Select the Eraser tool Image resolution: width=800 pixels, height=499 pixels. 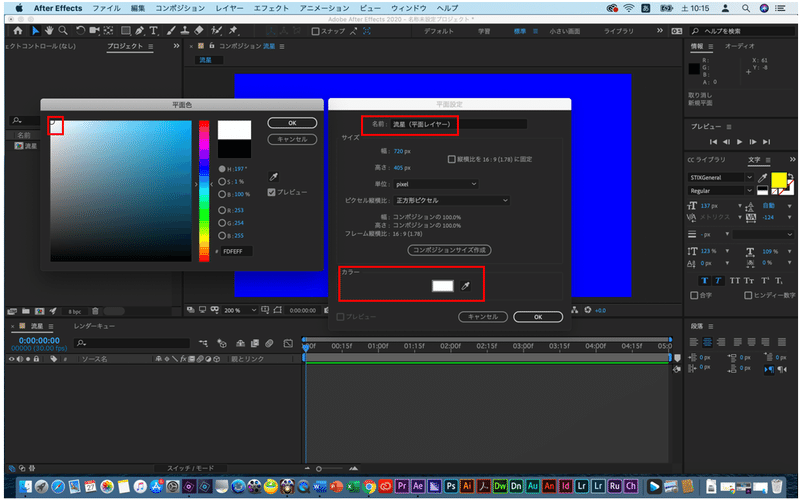tap(199, 31)
